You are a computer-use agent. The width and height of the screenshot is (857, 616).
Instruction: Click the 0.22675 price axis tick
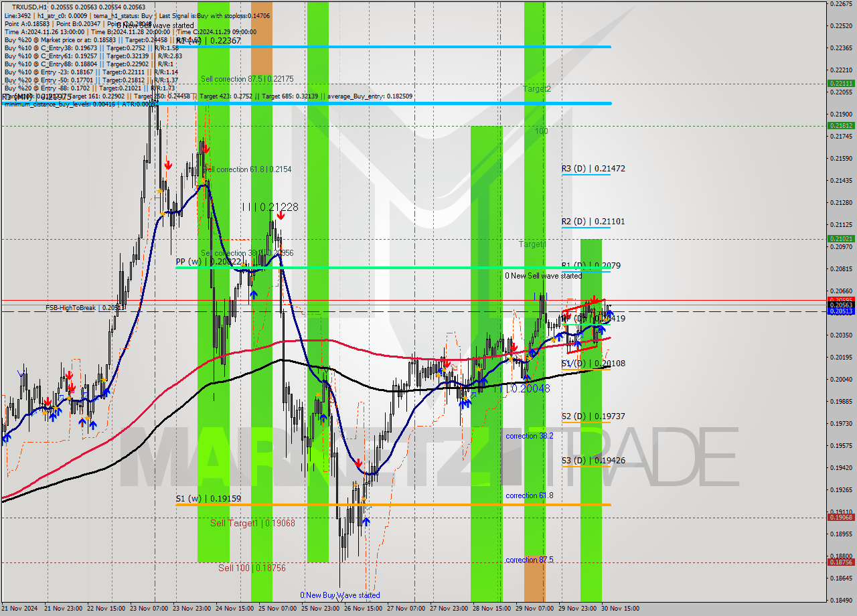coord(842,4)
